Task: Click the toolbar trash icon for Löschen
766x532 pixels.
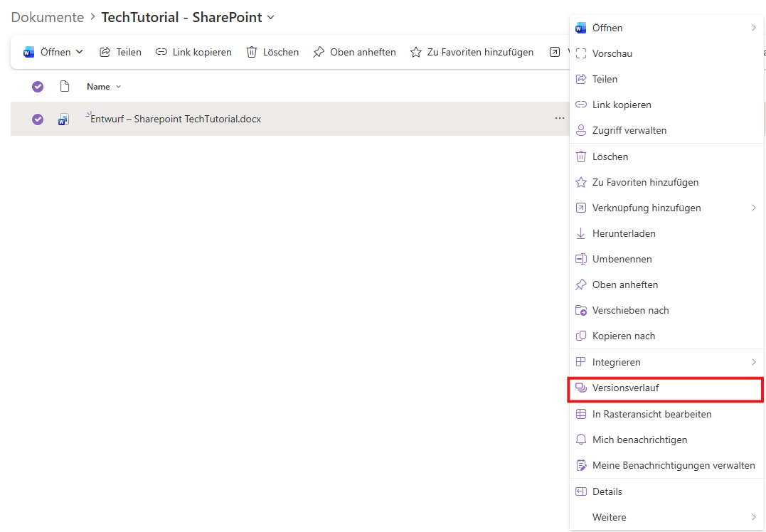Action: click(x=252, y=52)
